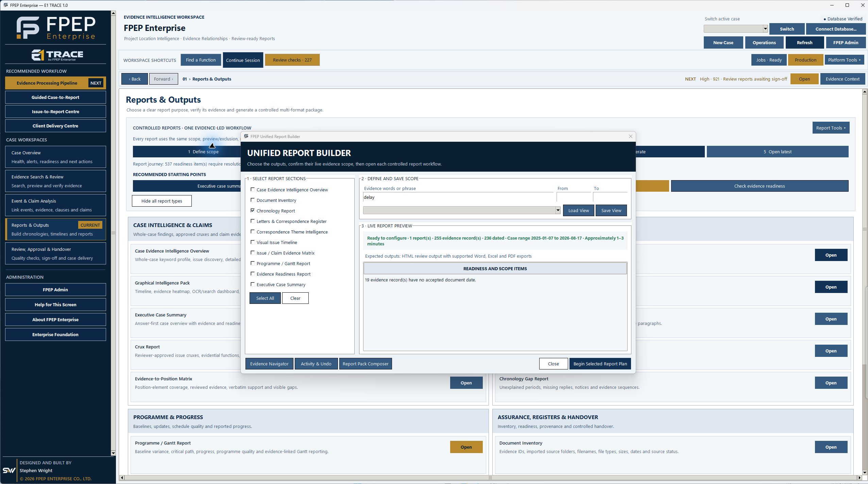Open Reports & Outputs workspace in sidebar
868x484 pixels.
(x=55, y=229)
